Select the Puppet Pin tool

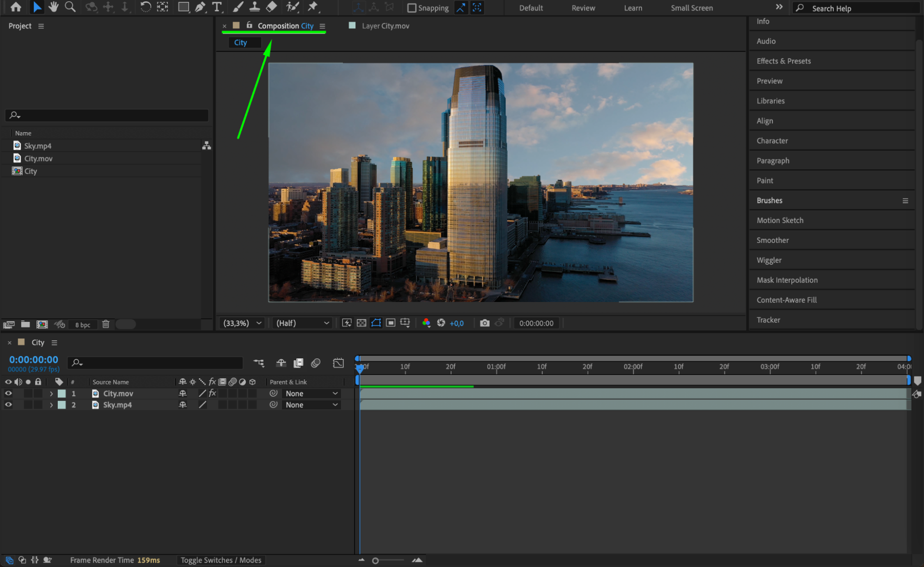[313, 7]
